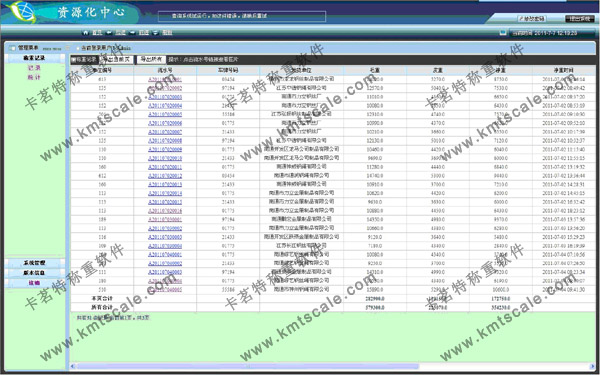Click the forward arrow icon in navigation bar
Image resolution: width=600 pixels, height=375 pixels.
pyautogui.click(x=132, y=33)
